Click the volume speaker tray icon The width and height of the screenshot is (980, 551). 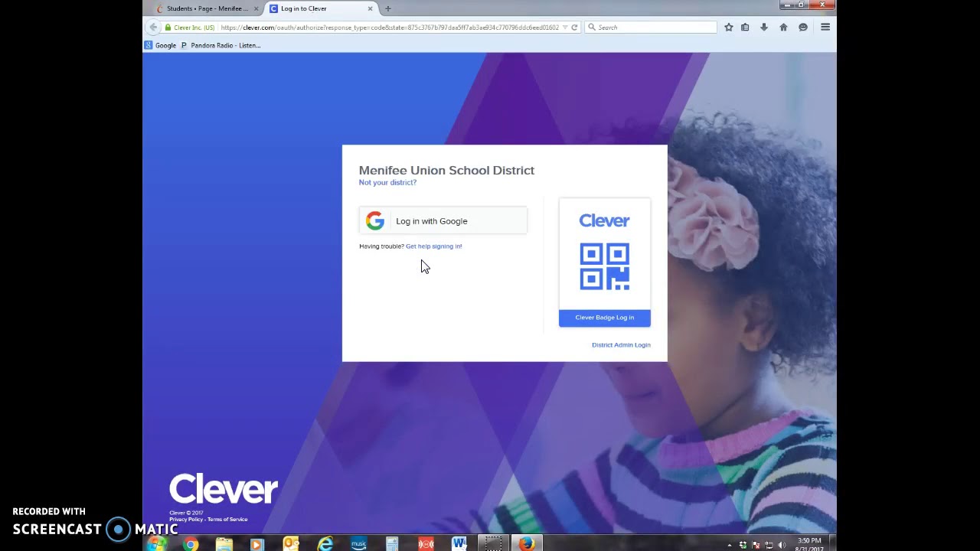coord(782,546)
